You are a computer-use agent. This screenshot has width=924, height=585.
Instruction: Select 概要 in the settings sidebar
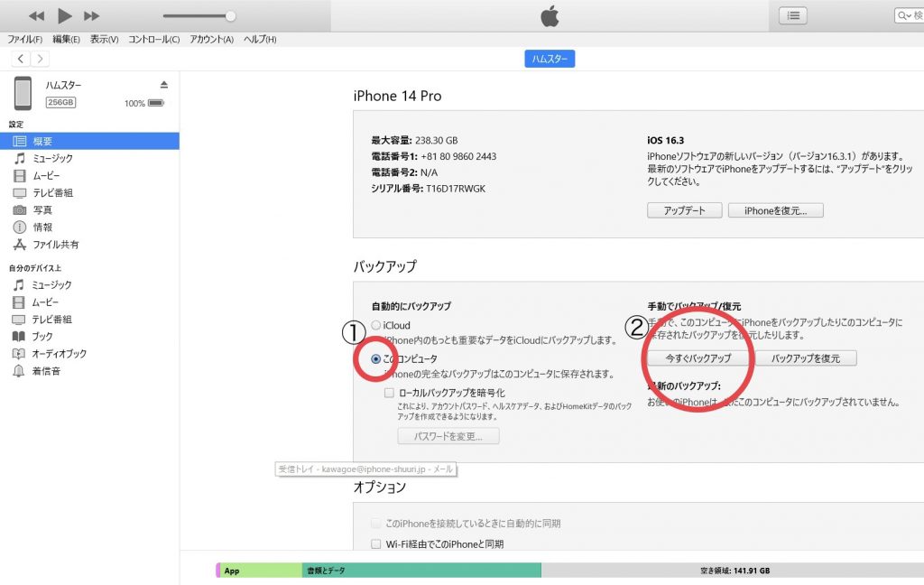pyautogui.click(x=89, y=141)
